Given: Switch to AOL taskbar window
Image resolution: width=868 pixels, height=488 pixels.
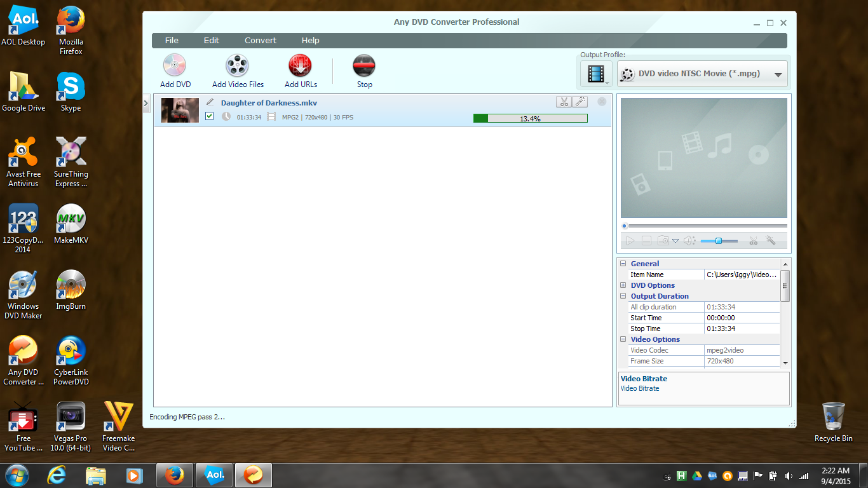Looking at the screenshot, I should (214, 475).
